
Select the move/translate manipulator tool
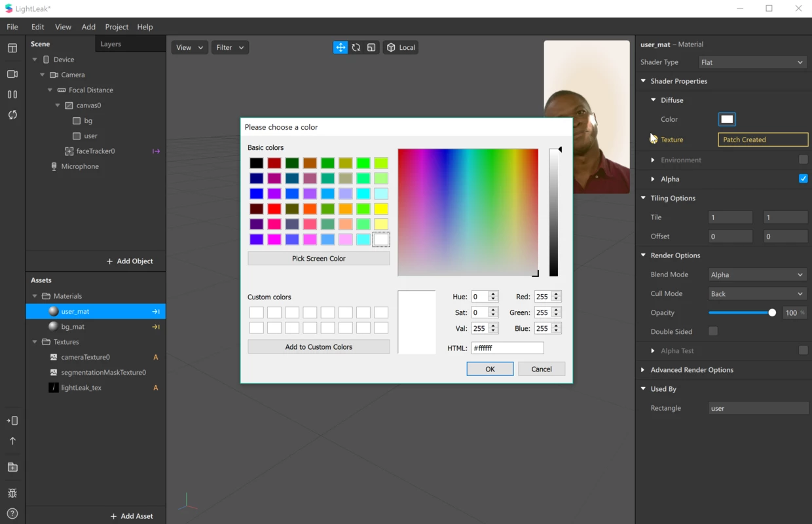point(340,47)
